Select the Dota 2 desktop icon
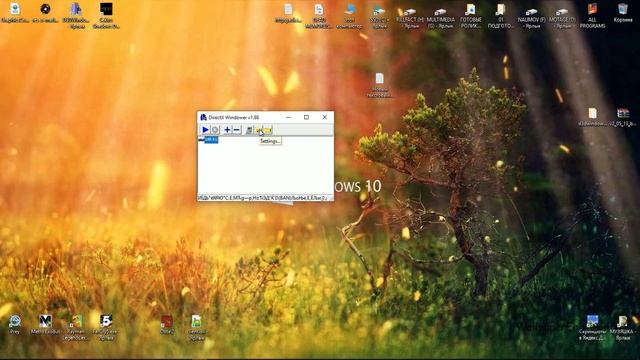640x360 pixels. tap(167, 324)
